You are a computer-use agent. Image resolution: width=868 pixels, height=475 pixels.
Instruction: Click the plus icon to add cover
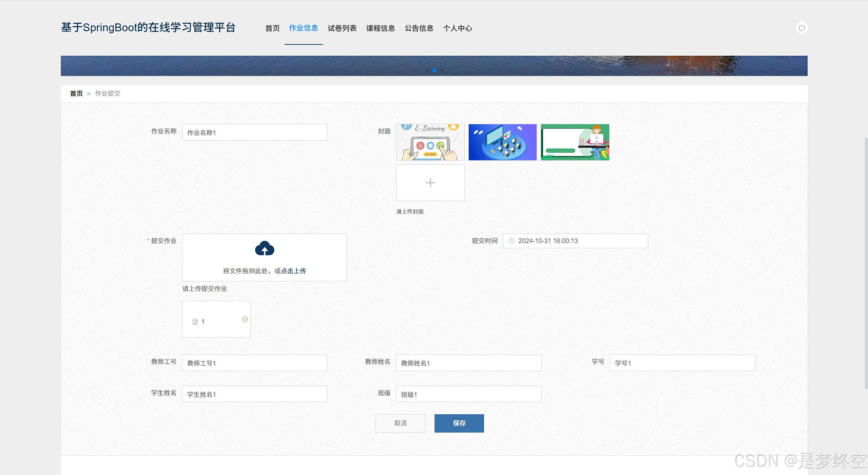pos(430,183)
